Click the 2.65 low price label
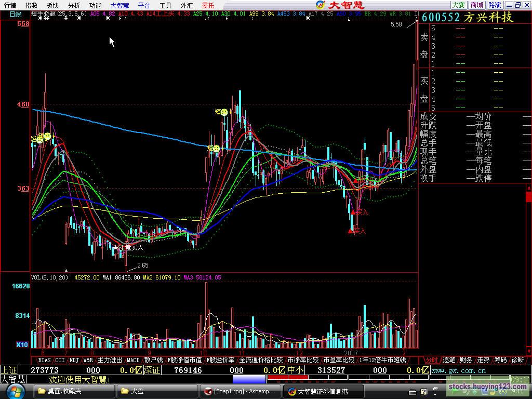532x399 pixels. pyautogui.click(x=142, y=265)
